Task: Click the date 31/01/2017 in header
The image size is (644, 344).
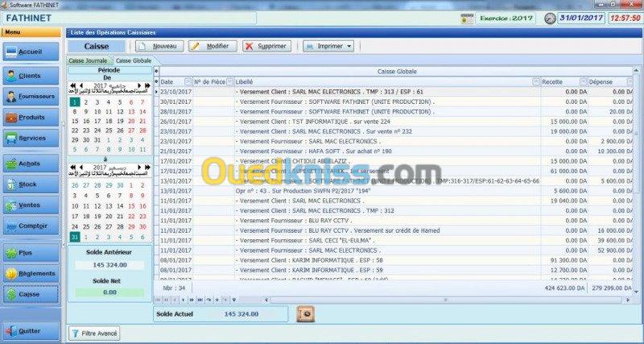Action: [580, 18]
